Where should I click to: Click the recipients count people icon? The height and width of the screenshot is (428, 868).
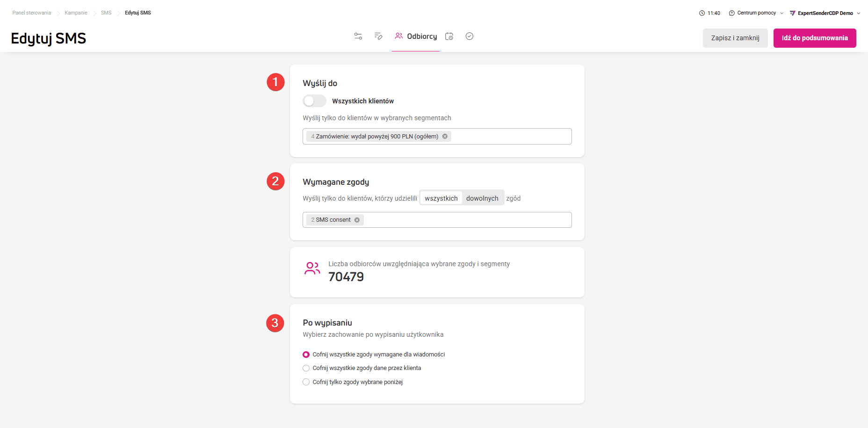pyautogui.click(x=312, y=268)
